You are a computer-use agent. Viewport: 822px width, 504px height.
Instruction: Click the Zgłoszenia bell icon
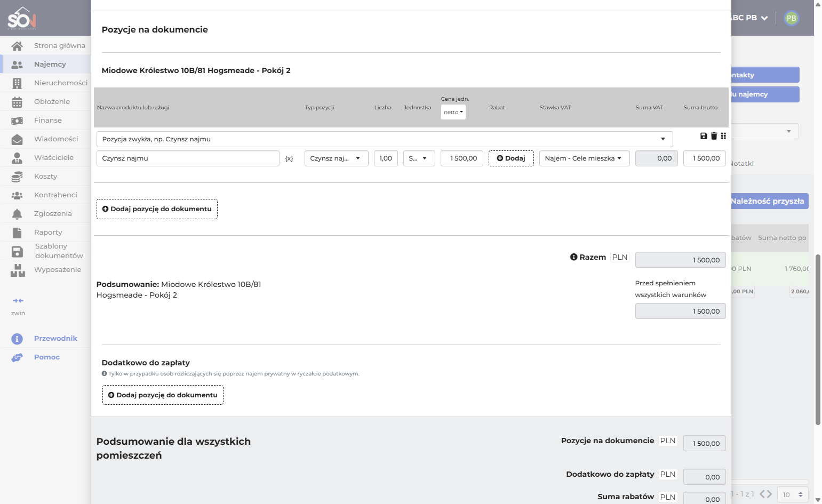click(x=17, y=214)
